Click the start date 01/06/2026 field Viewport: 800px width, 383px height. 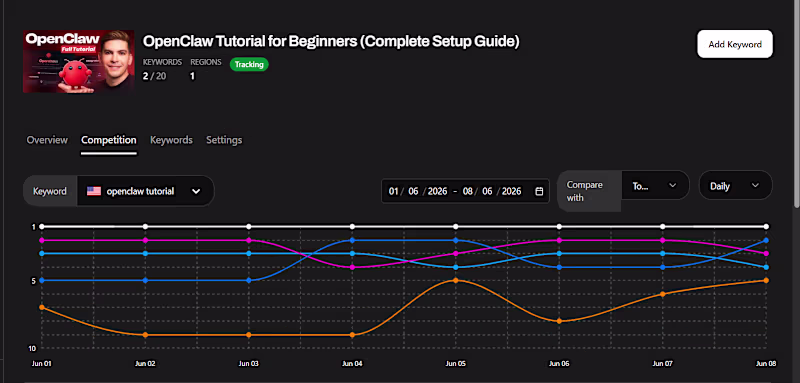coord(418,191)
